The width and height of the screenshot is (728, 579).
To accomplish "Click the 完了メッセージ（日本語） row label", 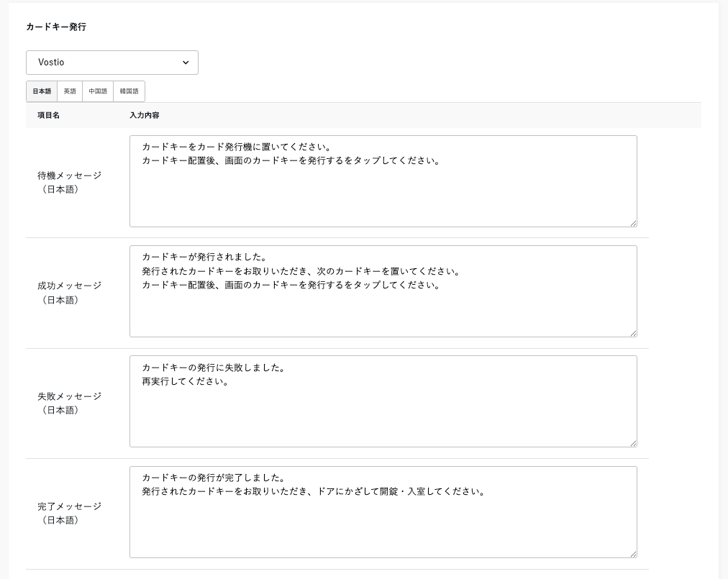I will (69, 513).
